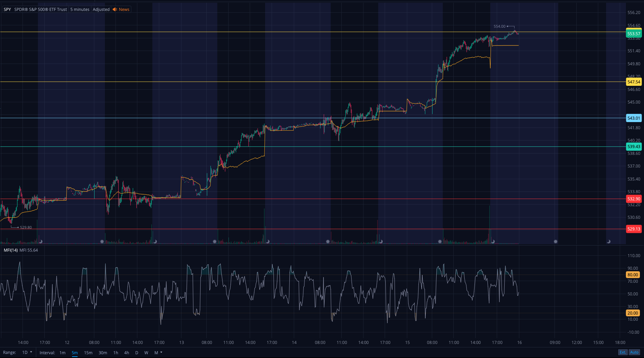Image resolution: width=644 pixels, height=358 pixels.
Task: Click the MFI 80.00 overbought level tag
Action: click(632, 275)
